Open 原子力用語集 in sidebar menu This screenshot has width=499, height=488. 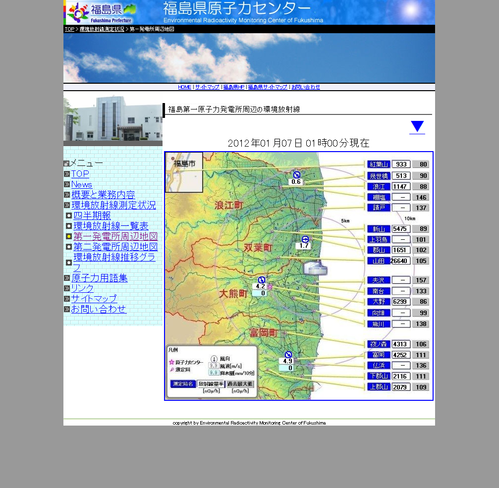pyautogui.click(x=99, y=278)
